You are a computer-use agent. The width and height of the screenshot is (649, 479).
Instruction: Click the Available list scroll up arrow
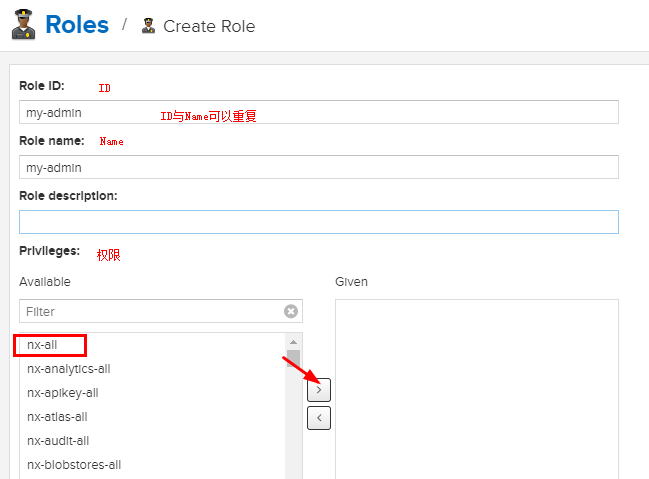294,343
